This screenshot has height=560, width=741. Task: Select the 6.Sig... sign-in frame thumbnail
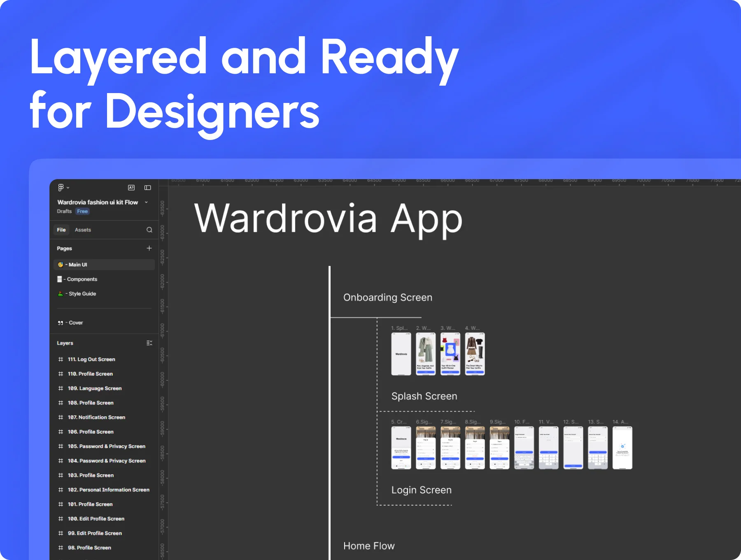(x=426, y=448)
